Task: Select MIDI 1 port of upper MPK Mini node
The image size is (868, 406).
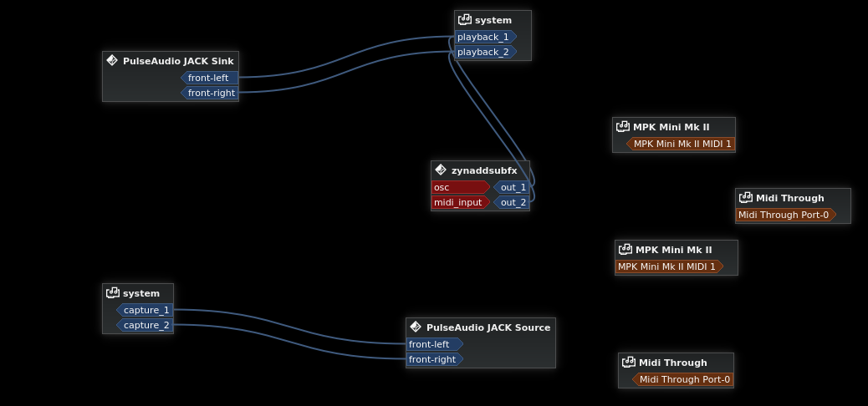Action: coord(681,145)
